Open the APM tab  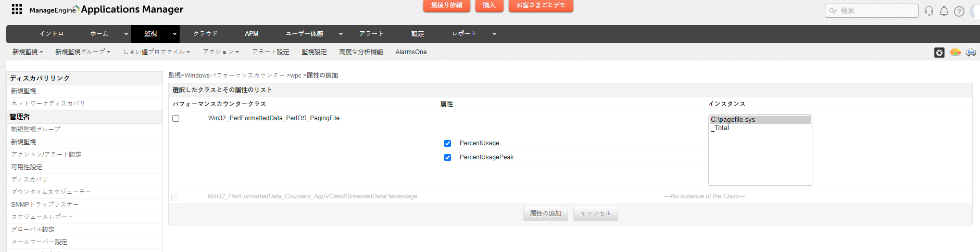tap(252, 34)
